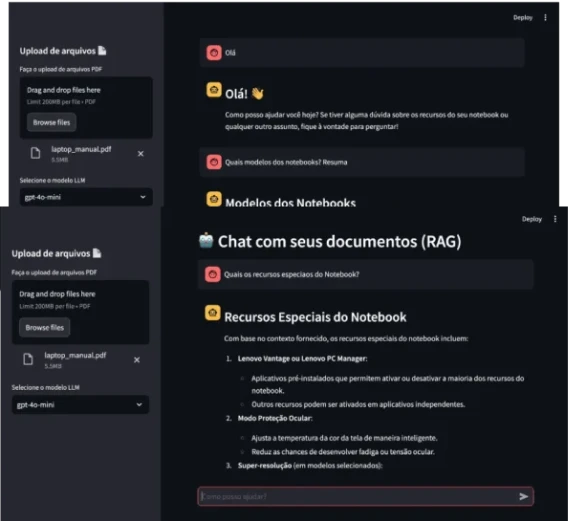Click the waving hand emoji in greeting

[x=258, y=94]
